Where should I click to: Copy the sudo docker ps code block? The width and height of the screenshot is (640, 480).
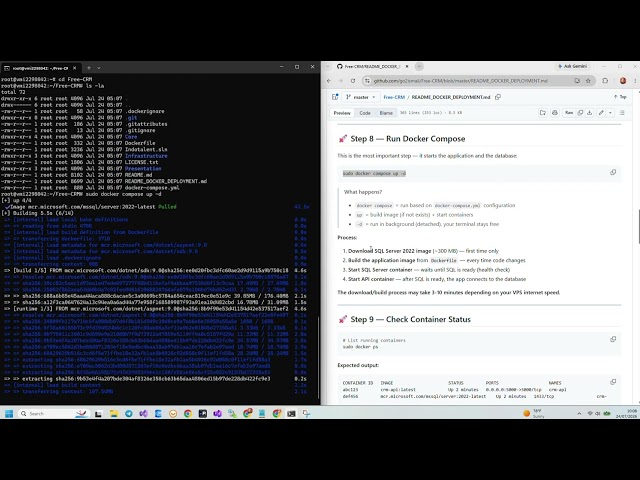pos(613,339)
